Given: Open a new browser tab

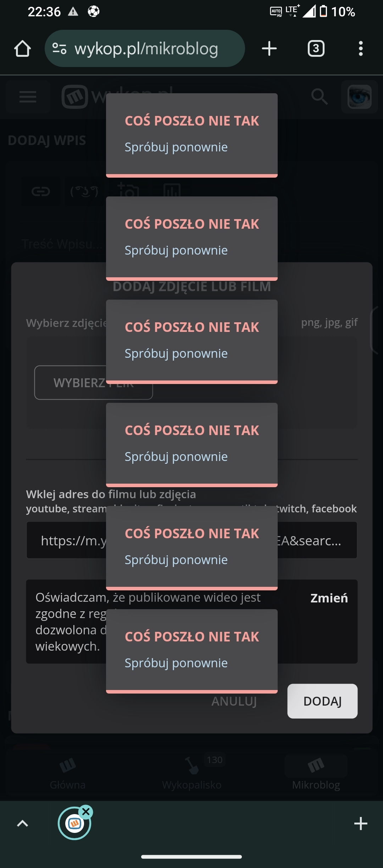Looking at the screenshot, I should pos(269,49).
